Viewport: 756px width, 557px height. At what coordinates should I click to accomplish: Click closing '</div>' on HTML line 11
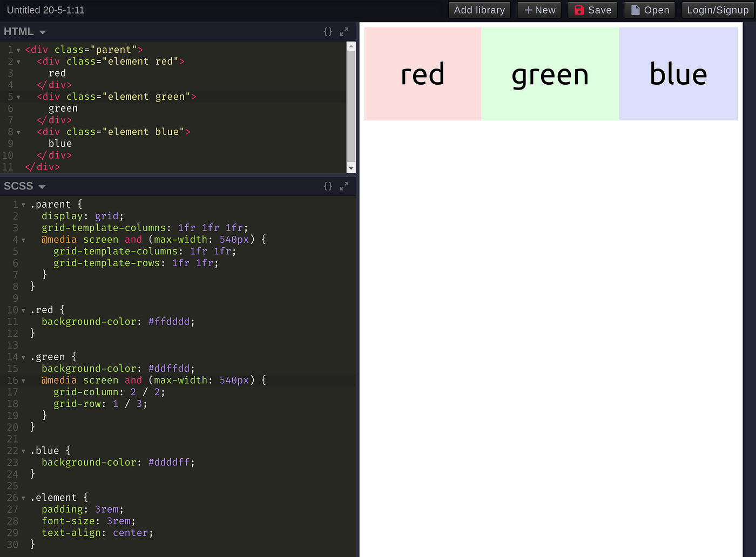coord(43,167)
